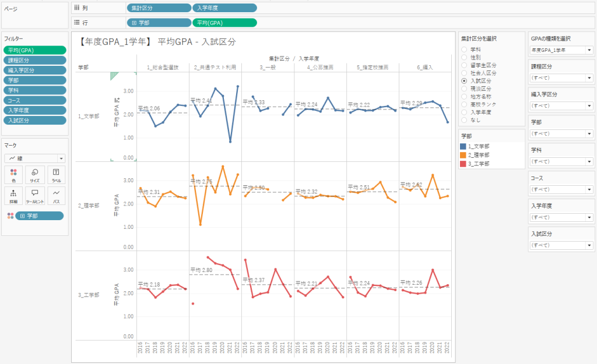597x364 pixels.
Task: Open the ツールヒント (Tooltip) editor
Action: pos(35,195)
